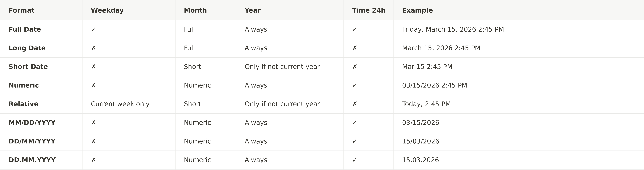This screenshot has height=170, width=644.
Task: Click the 'Current week only' cell
Action: [120, 104]
